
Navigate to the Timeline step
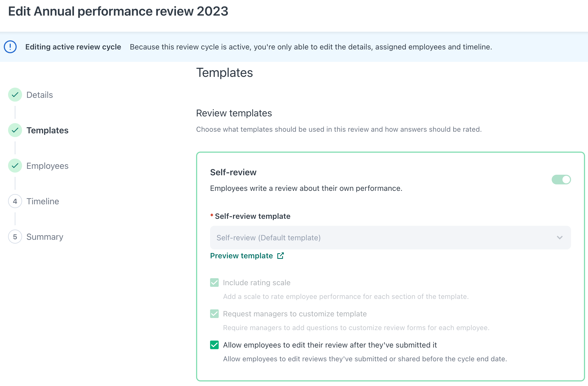click(x=42, y=201)
